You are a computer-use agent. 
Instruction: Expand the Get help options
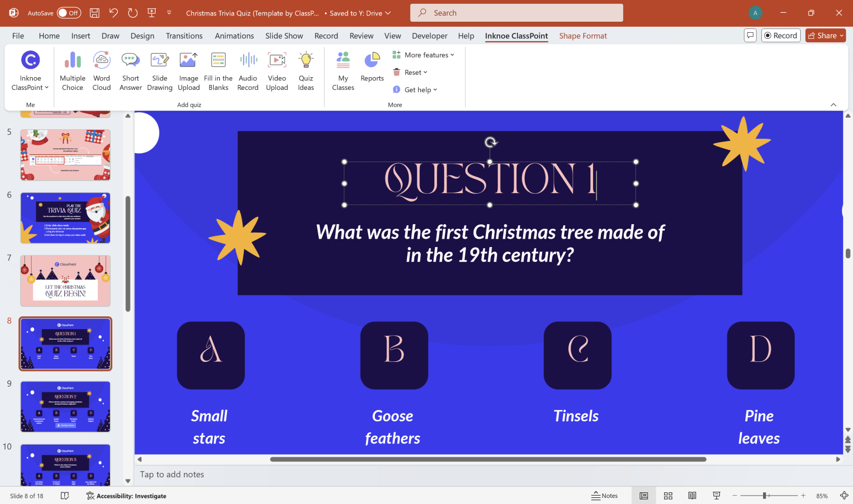pyautogui.click(x=415, y=89)
